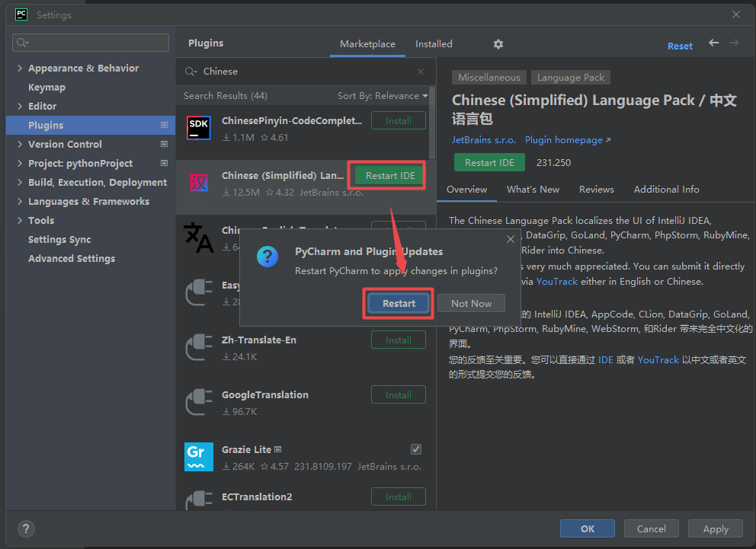Select the ChinesePinyin-CodeCompletion plugin icon
Viewport: 756px width, 549px height.
coord(199,128)
